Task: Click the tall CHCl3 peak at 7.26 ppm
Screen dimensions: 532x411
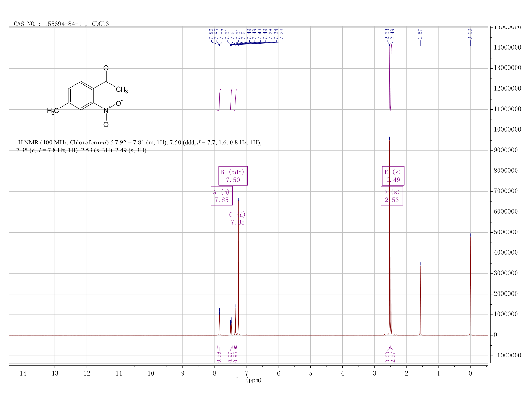Action: click(x=238, y=268)
